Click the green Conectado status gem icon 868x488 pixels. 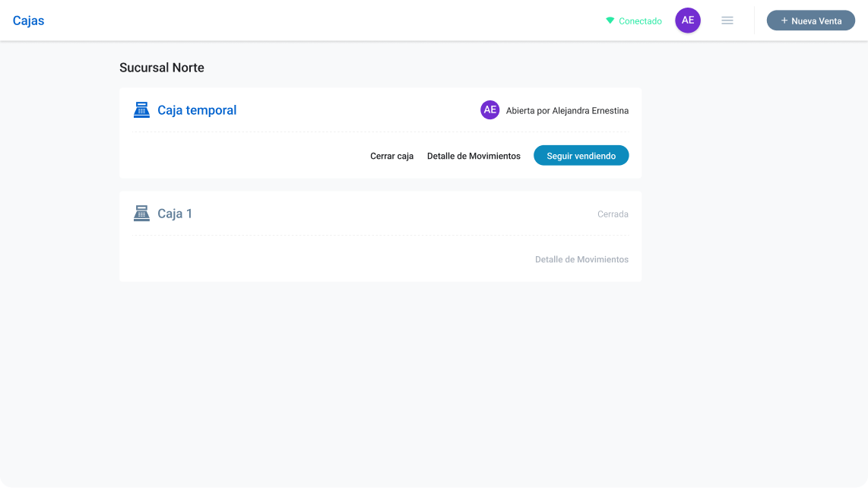point(610,21)
